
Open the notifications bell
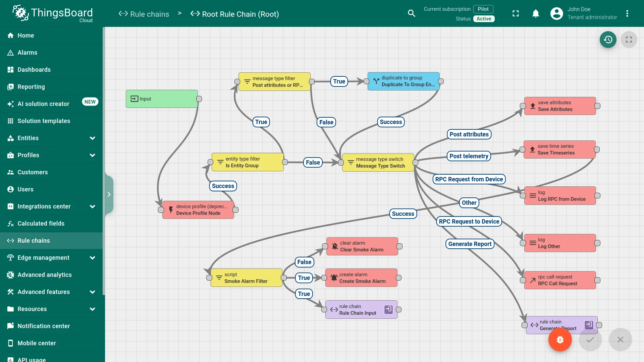pos(536,13)
